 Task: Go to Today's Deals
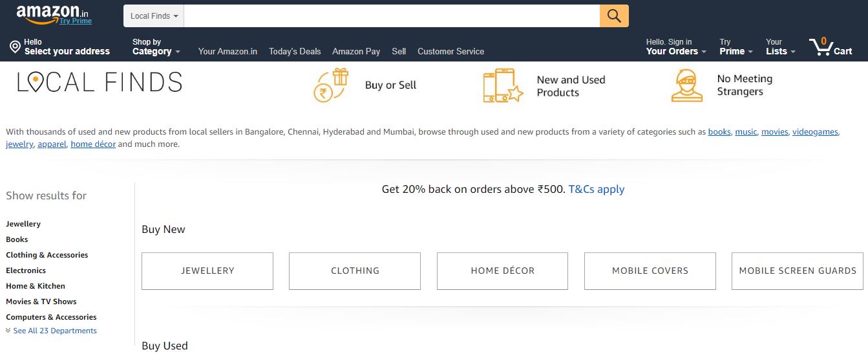295,51
